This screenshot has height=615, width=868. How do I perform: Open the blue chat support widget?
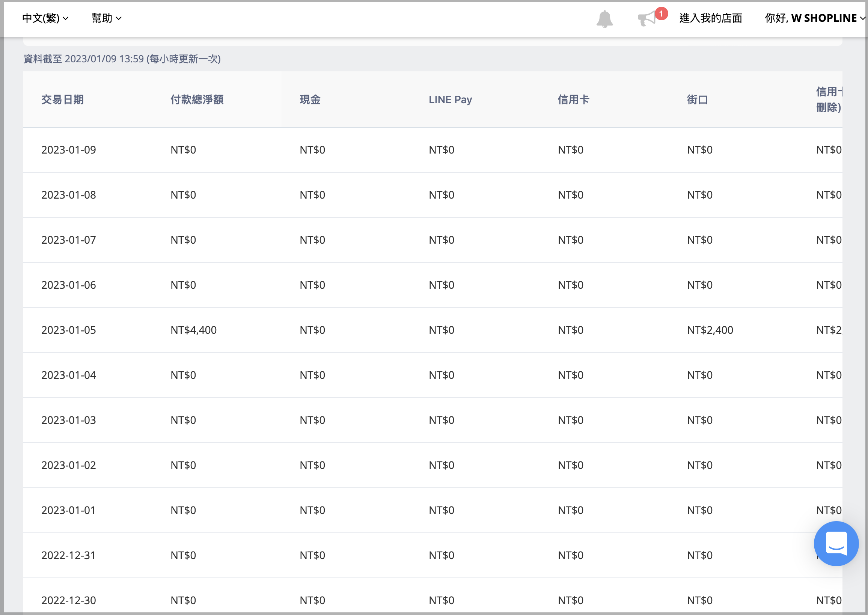[x=836, y=543]
